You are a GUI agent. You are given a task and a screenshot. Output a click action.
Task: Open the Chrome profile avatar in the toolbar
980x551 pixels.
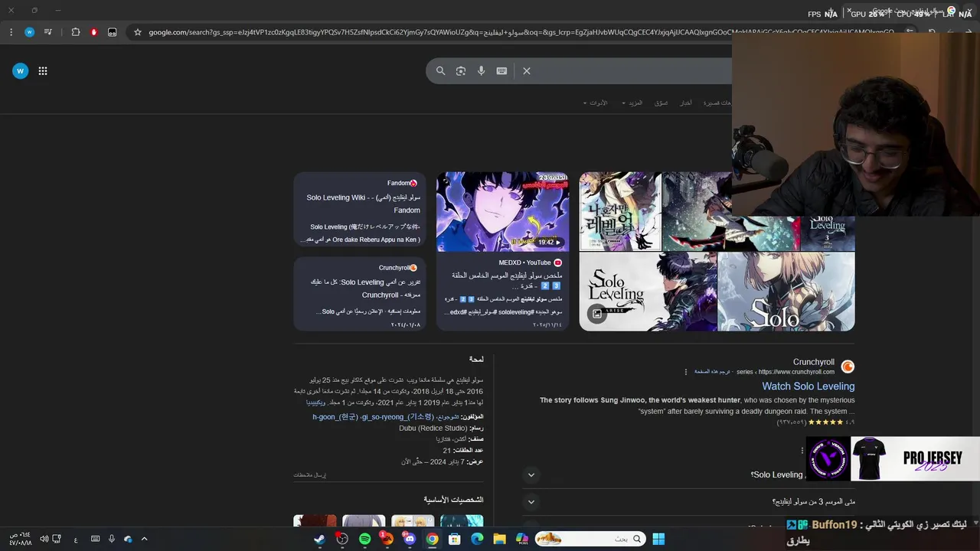point(29,32)
